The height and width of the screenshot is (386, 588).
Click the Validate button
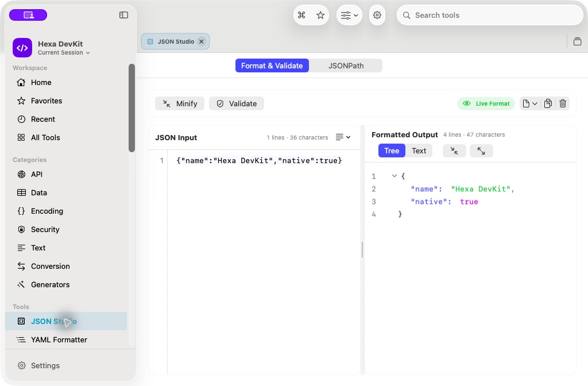pos(237,103)
